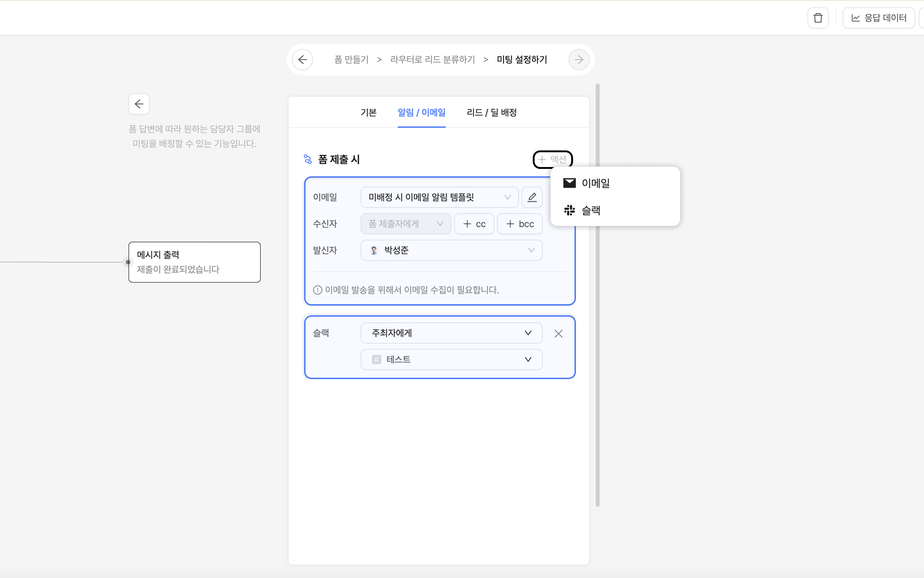
Task: Open the 응답 데이터 chart button
Action: 879,18
